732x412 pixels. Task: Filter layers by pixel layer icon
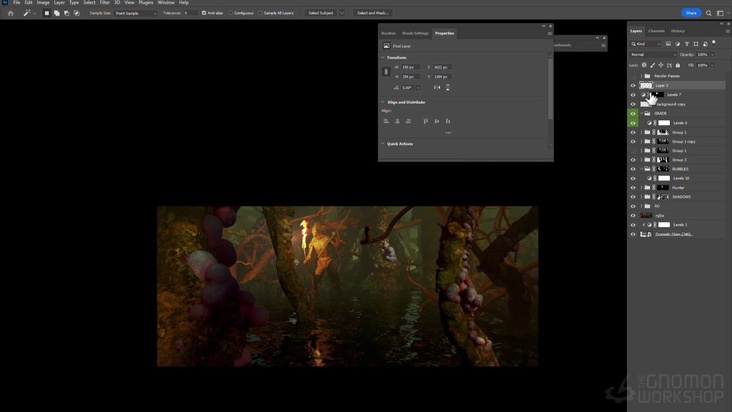(x=668, y=44)
